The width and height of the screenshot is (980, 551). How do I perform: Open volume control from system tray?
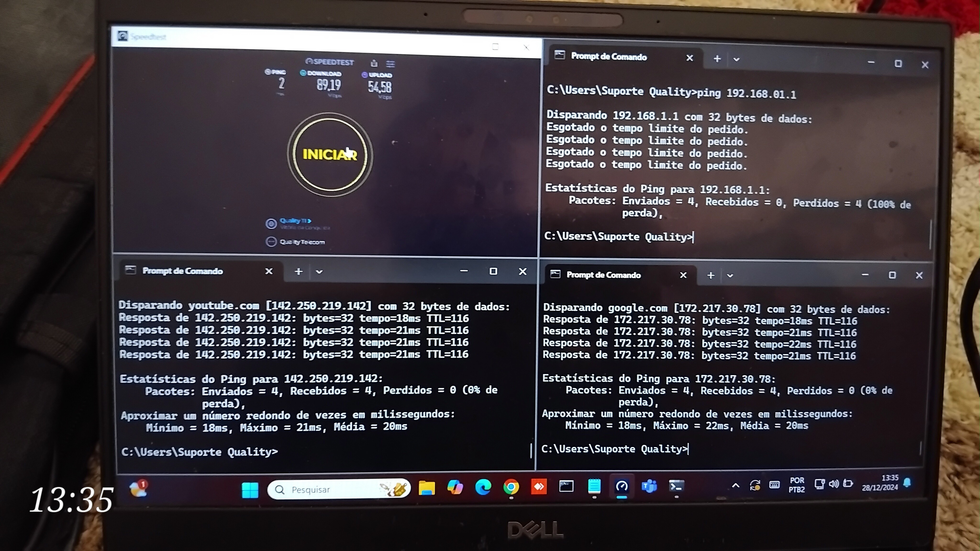(x=834, y=484)
